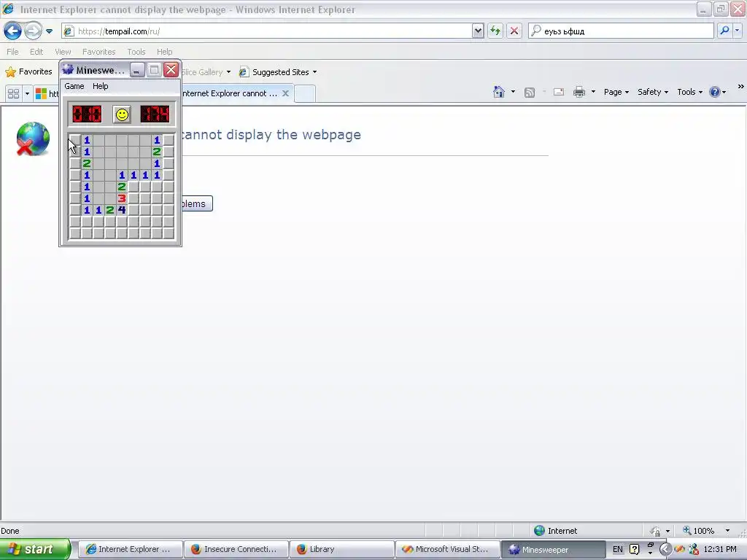The height and width of the screenshot is (560, 747).
Task: Click the zoom magnifier in status bar
Action: tap(687, 531)
